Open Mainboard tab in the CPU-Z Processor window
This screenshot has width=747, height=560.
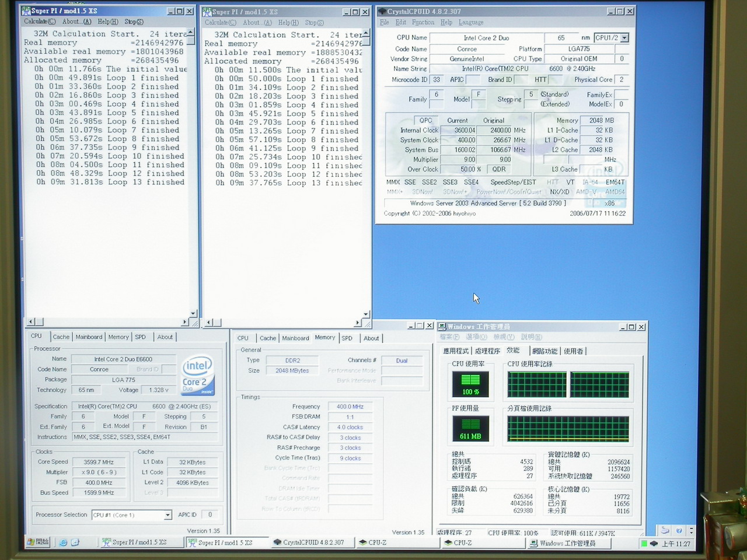click(x=89, y=337)
